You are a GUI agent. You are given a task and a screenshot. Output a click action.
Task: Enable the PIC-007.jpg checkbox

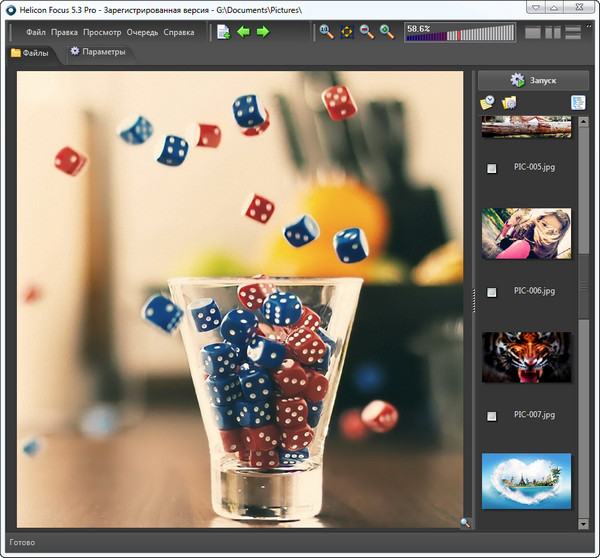491,416
